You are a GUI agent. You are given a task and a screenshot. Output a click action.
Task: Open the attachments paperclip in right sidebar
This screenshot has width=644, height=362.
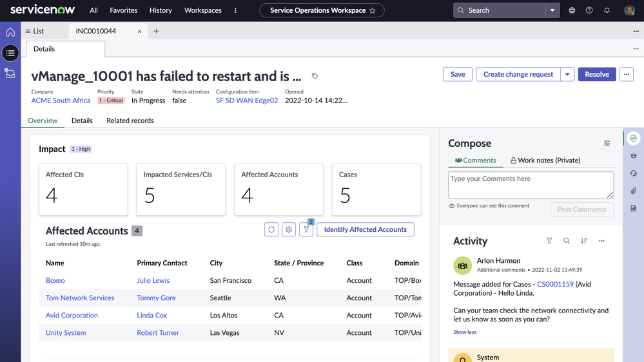633,191
